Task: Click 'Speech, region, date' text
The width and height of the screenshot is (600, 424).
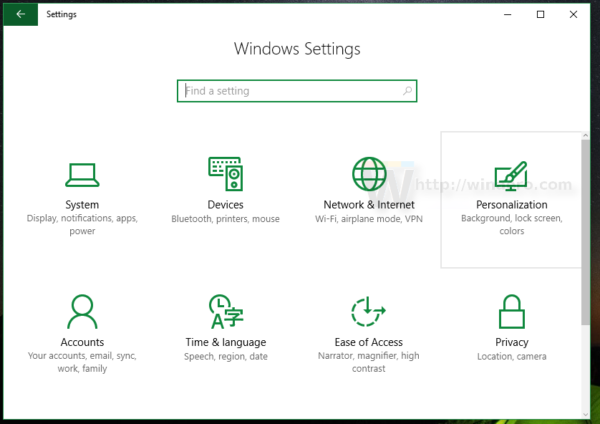Action: coord(226,356)
